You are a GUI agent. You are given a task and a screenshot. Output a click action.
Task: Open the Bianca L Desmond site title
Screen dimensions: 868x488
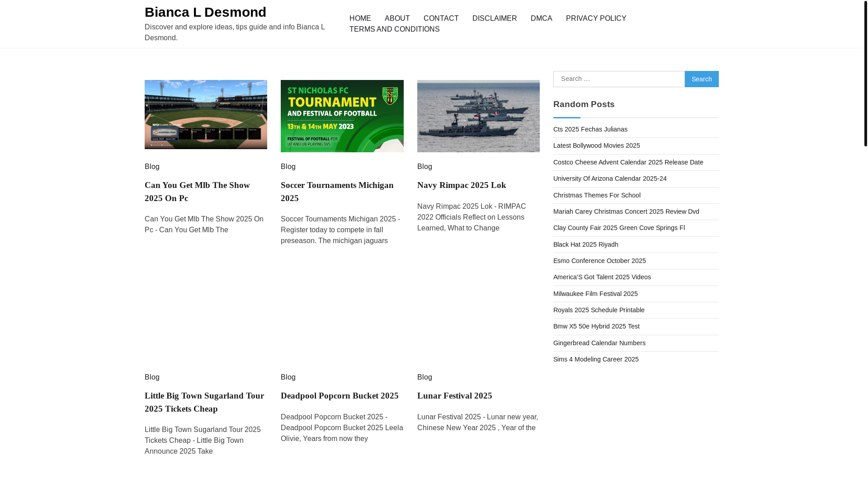[x=205, y=12]
